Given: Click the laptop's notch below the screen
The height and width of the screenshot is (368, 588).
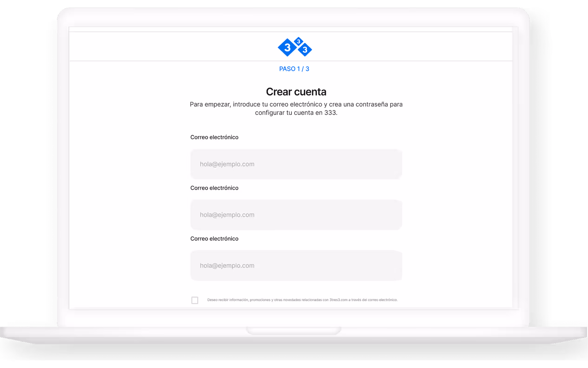Looking at the screenshot, I should 294,331.
